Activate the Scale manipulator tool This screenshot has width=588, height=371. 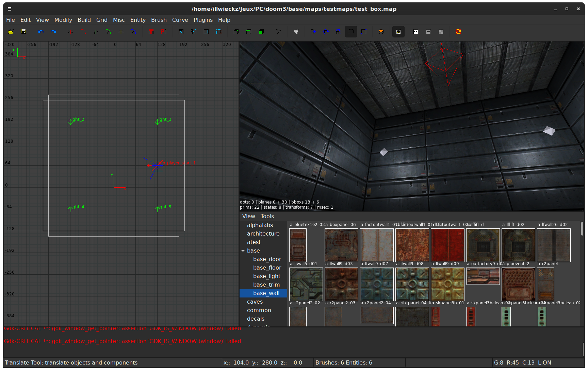click(x=338, y=32)
